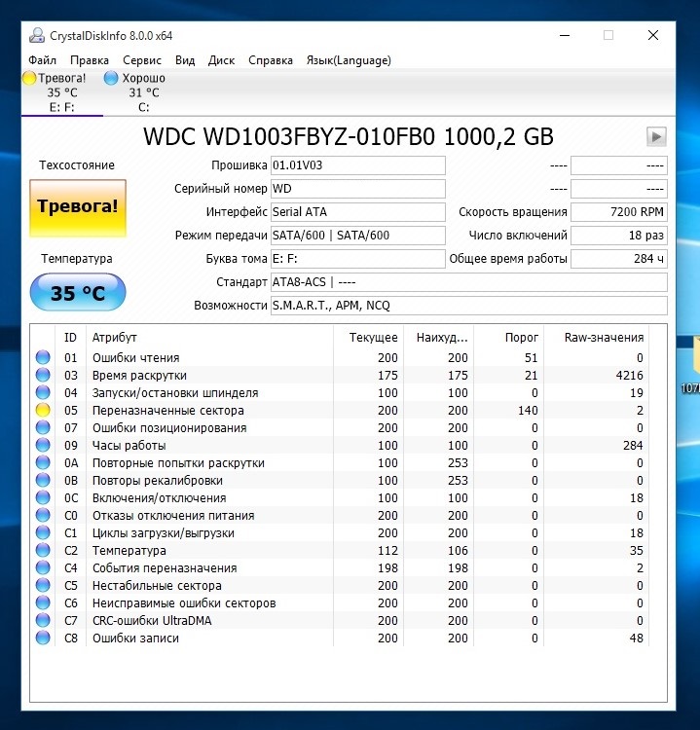Go to next disk with arrow button
This screenshot has height=730, width=700.
click(x=656, y=137)
